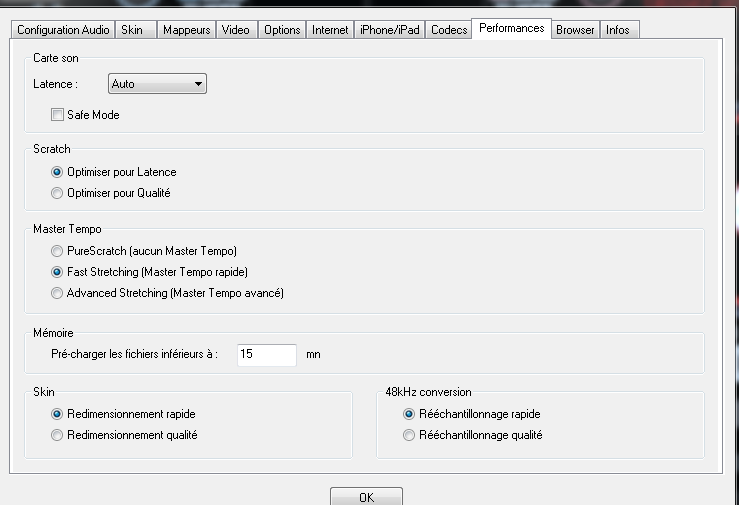Open the Codecs tab
The width and height of the screenshot is (739, 505).
point(449,30)
